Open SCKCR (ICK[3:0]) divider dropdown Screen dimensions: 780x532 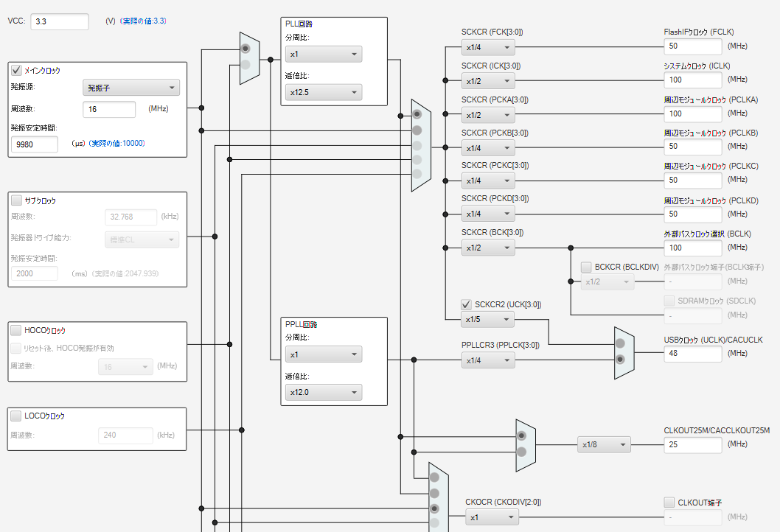pos(488,81)
